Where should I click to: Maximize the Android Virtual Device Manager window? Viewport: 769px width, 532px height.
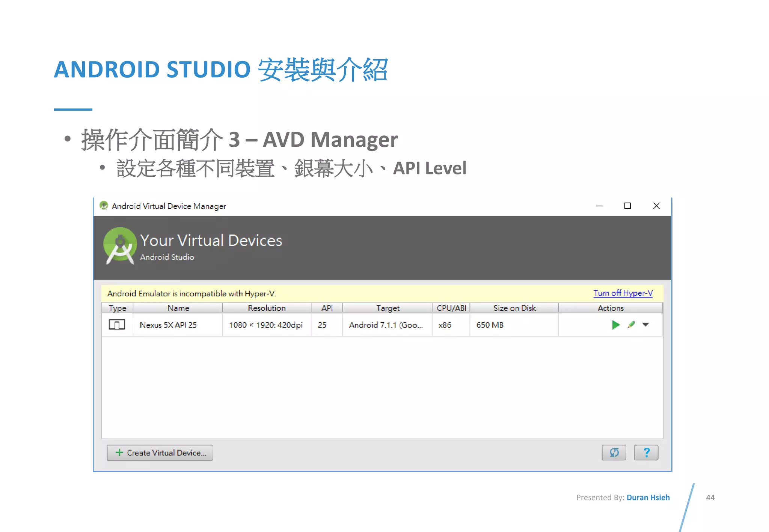pos(627,206)
